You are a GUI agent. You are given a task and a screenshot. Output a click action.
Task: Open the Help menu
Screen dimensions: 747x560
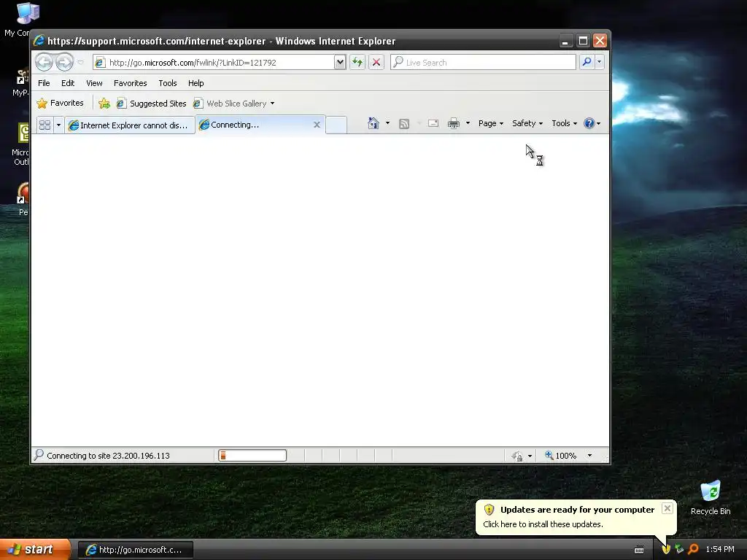click(196, 83)
